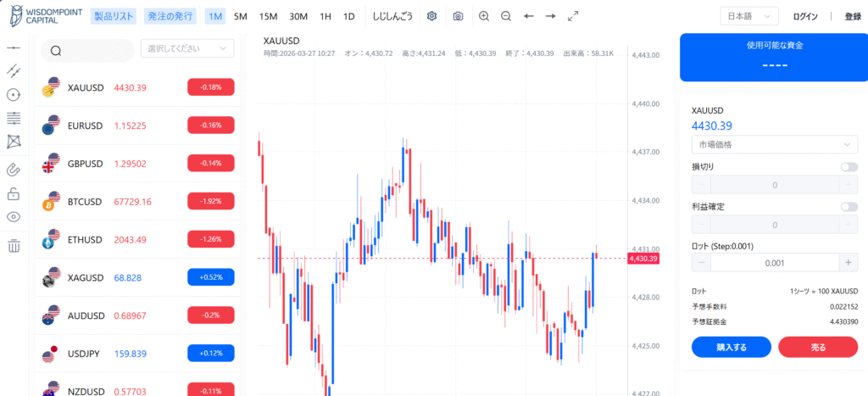Toggle the lock drawings icon

[14, 193]
